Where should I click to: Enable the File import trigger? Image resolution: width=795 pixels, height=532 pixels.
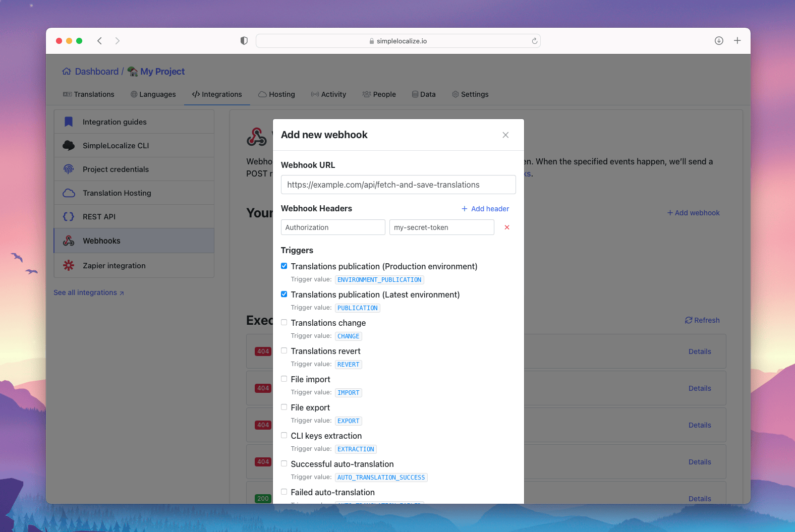[284, 379]
